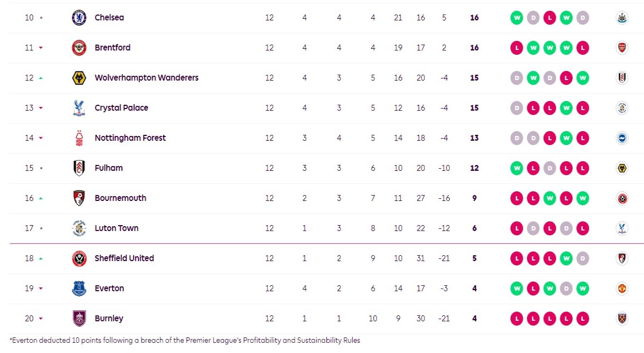
Task: Click Newcastle next-opponent crest in Chelsea's row
Action: point(622,18)
